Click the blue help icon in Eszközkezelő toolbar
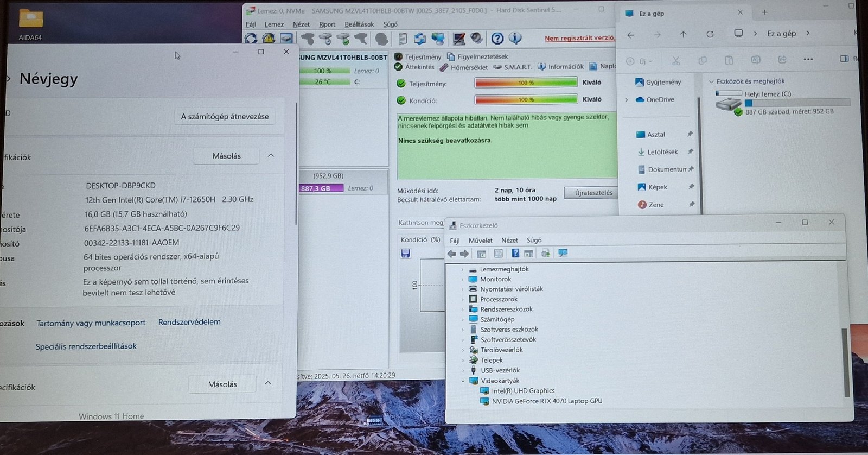Image resolution: width=868 pixels, height=455 pixels. coord(515,253)
